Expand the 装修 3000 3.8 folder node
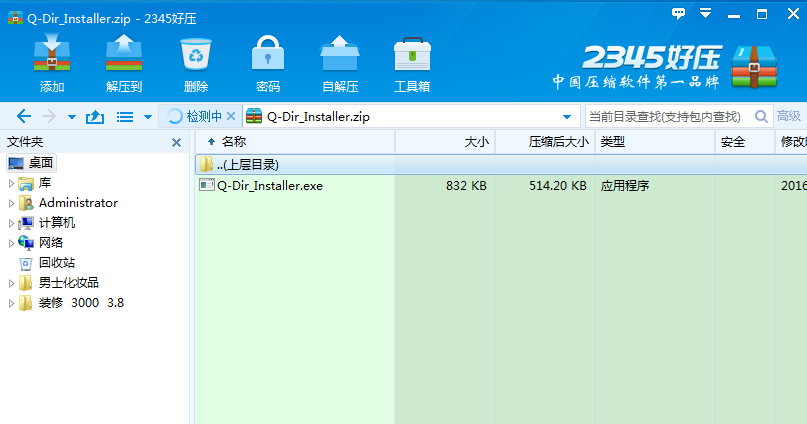Screen dimensions: 807x424 [x=11, y=303]
